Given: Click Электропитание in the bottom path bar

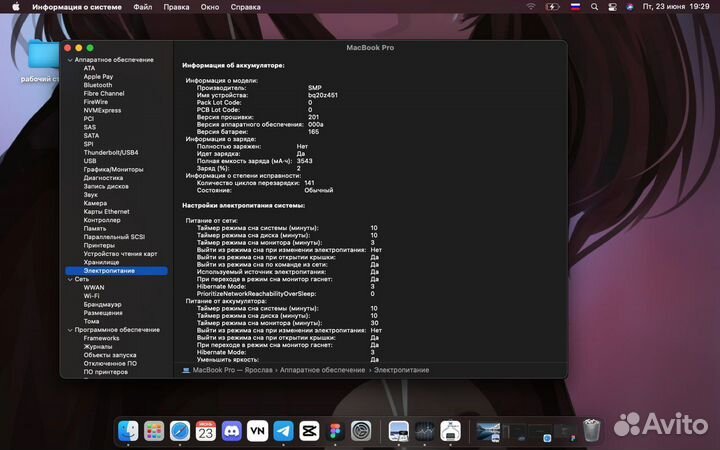Looking at the screenshot, I should (x=401, y=370).
